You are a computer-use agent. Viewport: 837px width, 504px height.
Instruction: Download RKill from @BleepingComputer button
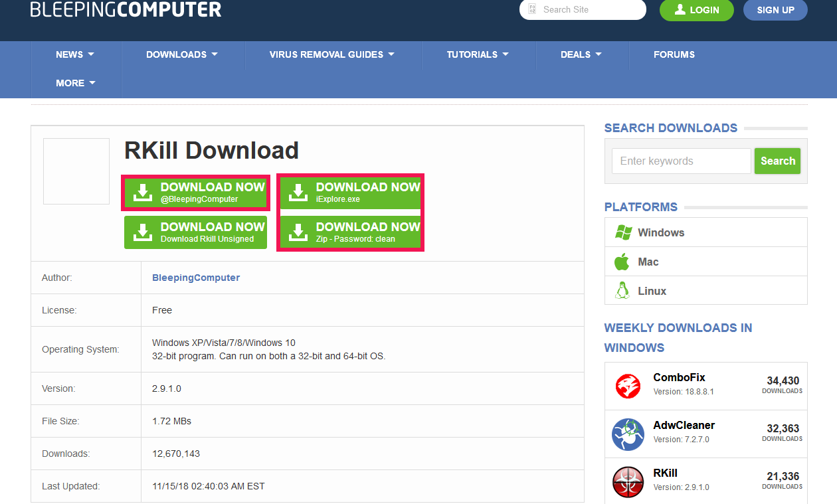[195, 193]
